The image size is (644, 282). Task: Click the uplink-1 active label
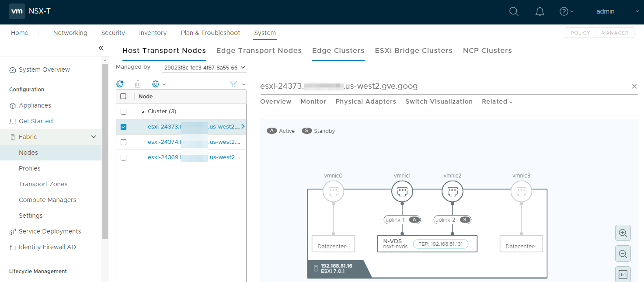click(402, 220)
